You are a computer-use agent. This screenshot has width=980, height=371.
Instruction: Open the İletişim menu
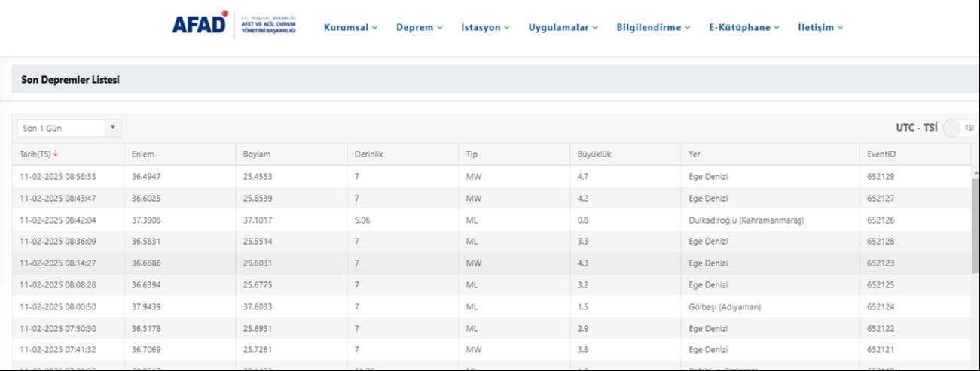click(820, 27)
